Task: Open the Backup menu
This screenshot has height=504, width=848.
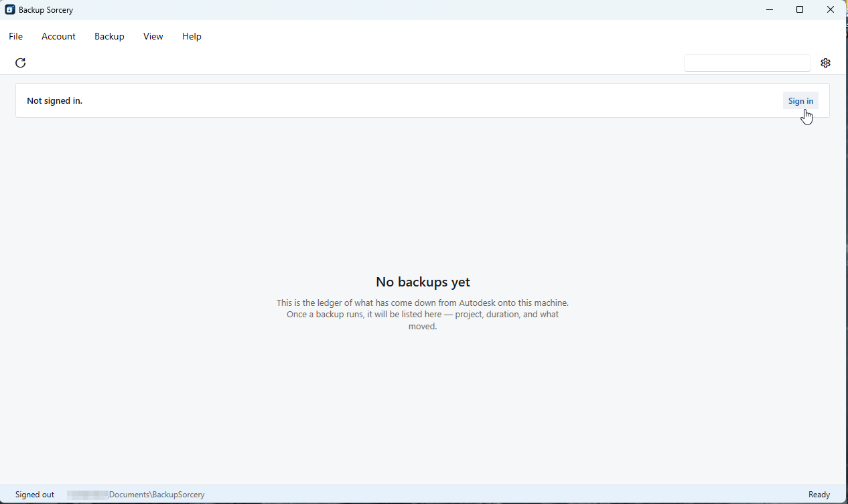Action: (109, 36)
